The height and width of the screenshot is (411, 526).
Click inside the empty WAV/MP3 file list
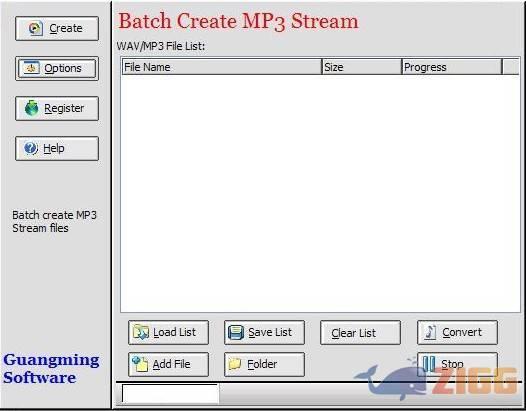pos(320,193)
